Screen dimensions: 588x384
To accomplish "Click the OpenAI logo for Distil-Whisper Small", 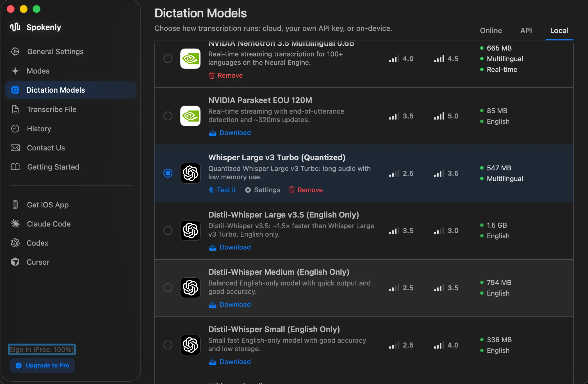I will coord(190,345).
